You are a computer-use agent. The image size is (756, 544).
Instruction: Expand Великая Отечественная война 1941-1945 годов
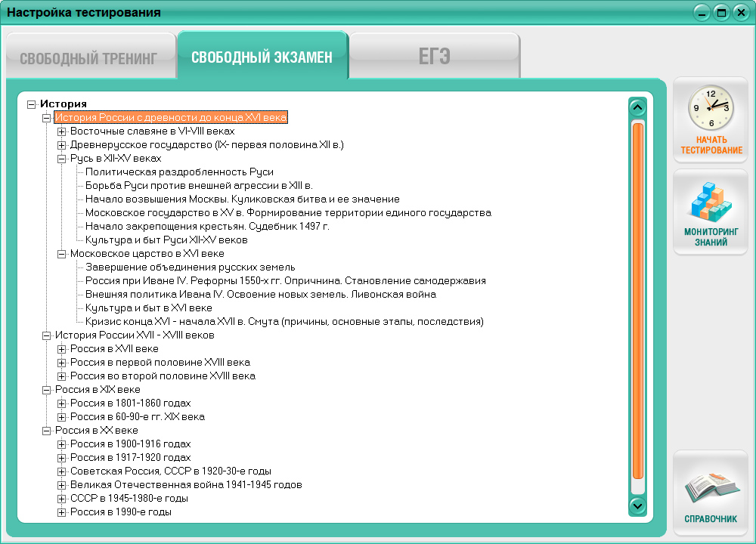click(x=61, y=485)
